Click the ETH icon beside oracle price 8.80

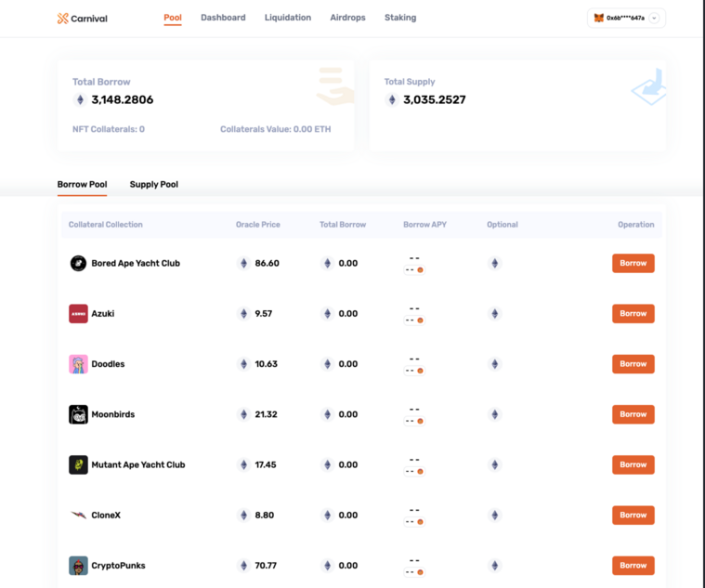pyautogui.click(x=243, y=515)
